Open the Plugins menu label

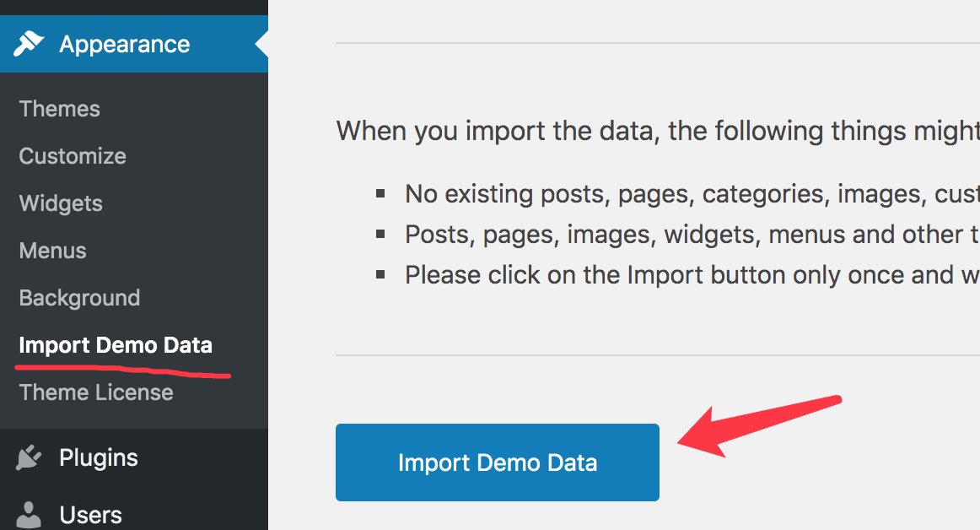pyautogui.click(x=98, y=457)
